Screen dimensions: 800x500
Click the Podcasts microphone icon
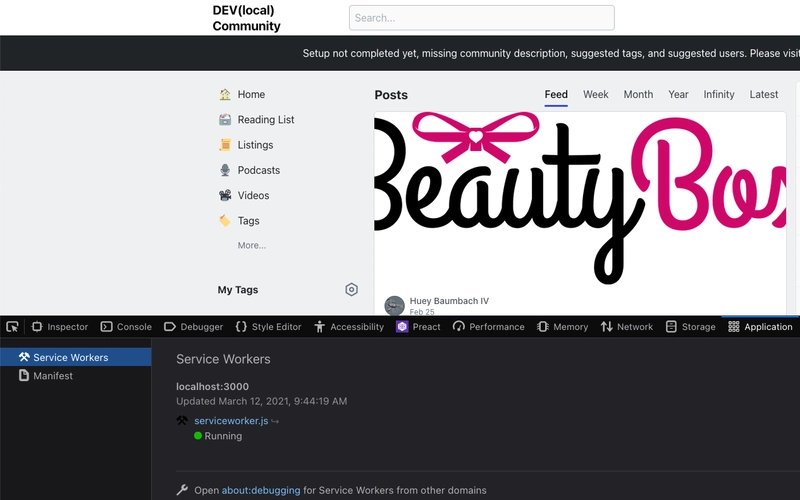point(225,170)
